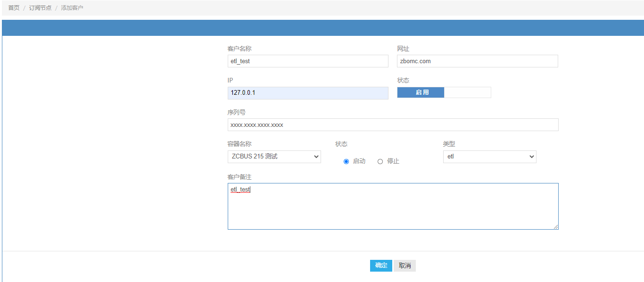The height and width of the screenshot is (282, 644).
Task: Select the 启动 radio button
Action: [x=347, y=161]
